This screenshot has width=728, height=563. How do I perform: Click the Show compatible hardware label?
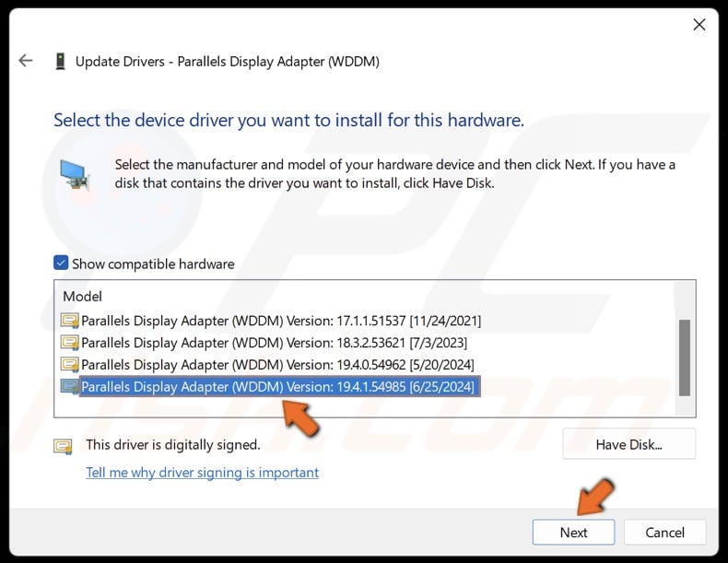[x=153, y=264]
